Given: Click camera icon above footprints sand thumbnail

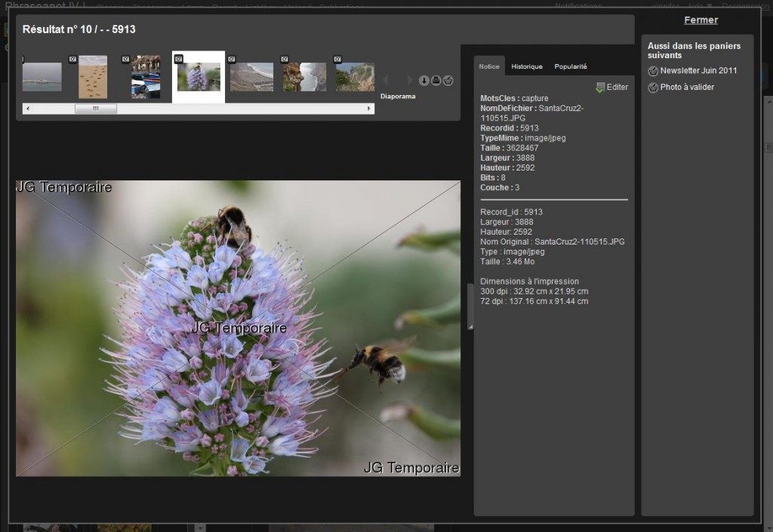Looking at the screenshot, I should (x=74, y=59).
